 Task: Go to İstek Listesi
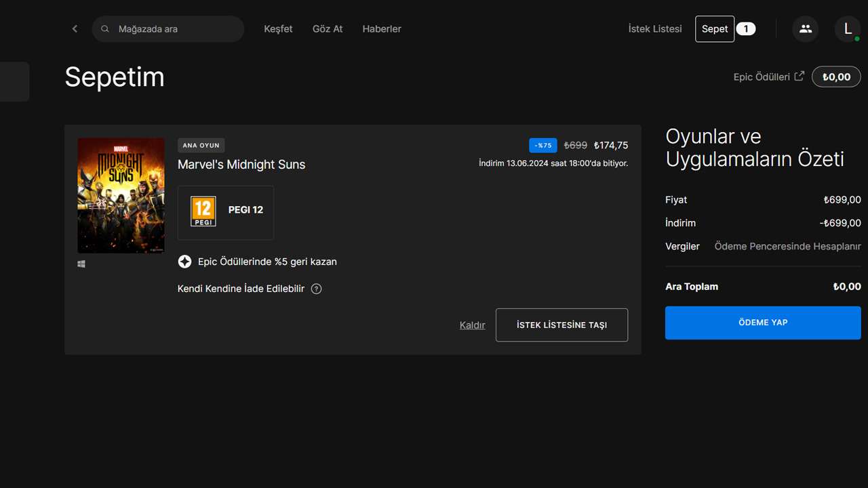(x=655, y=29)
